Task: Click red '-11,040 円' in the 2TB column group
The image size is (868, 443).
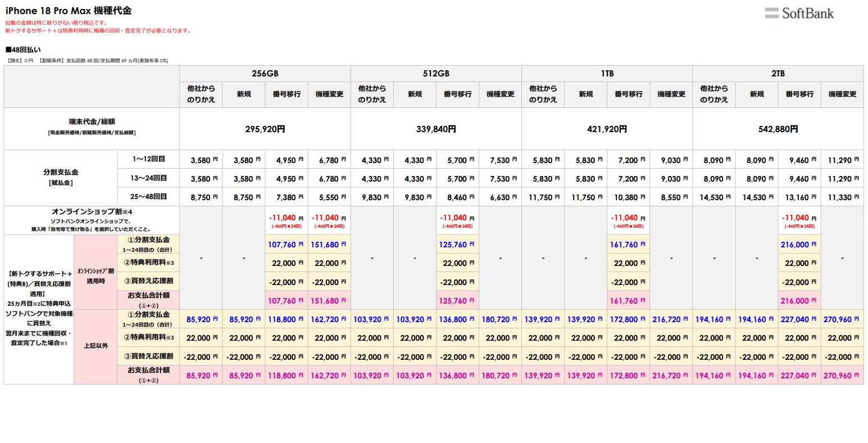Action: click(799, 218)
